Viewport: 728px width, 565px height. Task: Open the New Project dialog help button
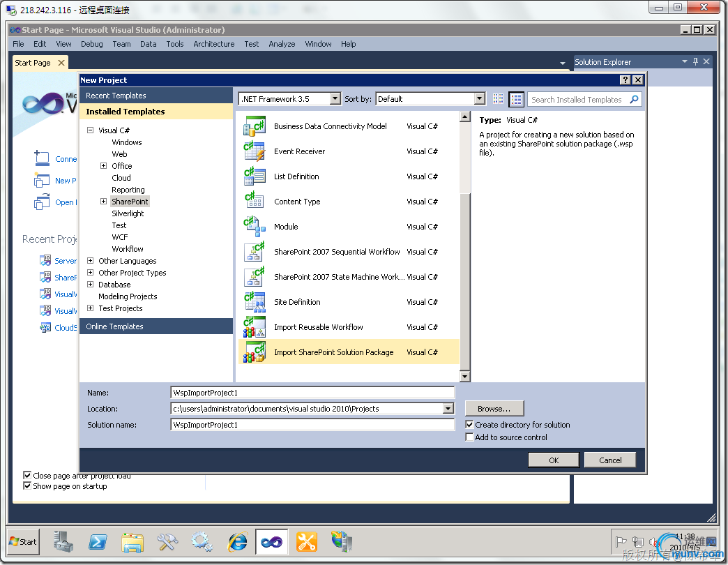(625, 80)
